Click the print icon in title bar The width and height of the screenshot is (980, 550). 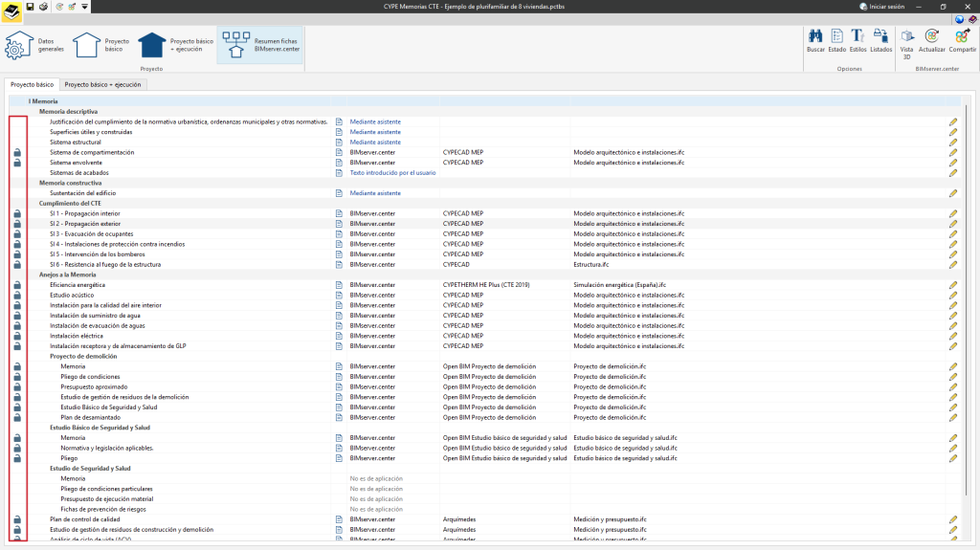click(43, 7)
